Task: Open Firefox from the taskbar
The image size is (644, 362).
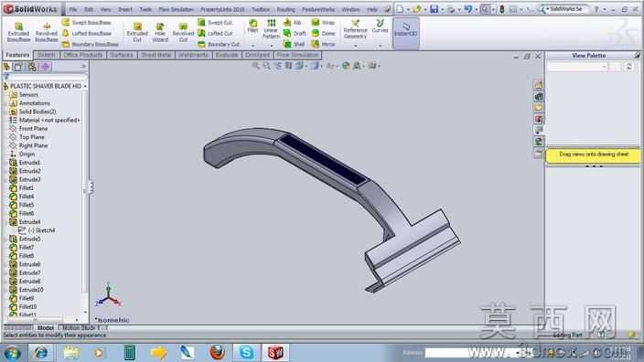Action: pyautogui.click(x=218, y=353)
